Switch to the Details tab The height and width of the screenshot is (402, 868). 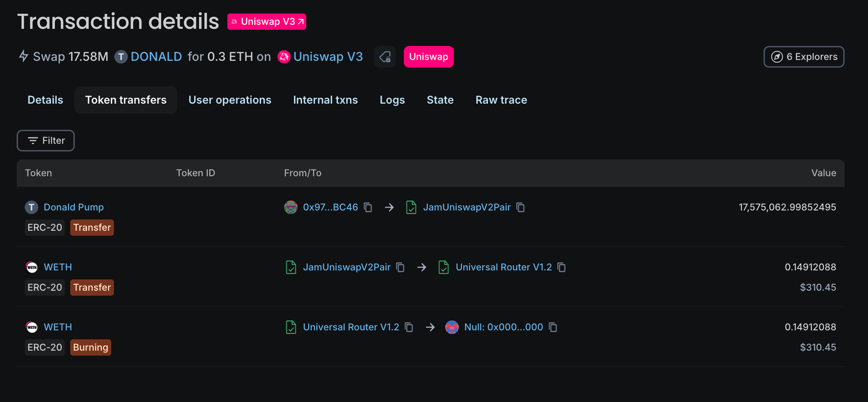click(x=45, y=100)
